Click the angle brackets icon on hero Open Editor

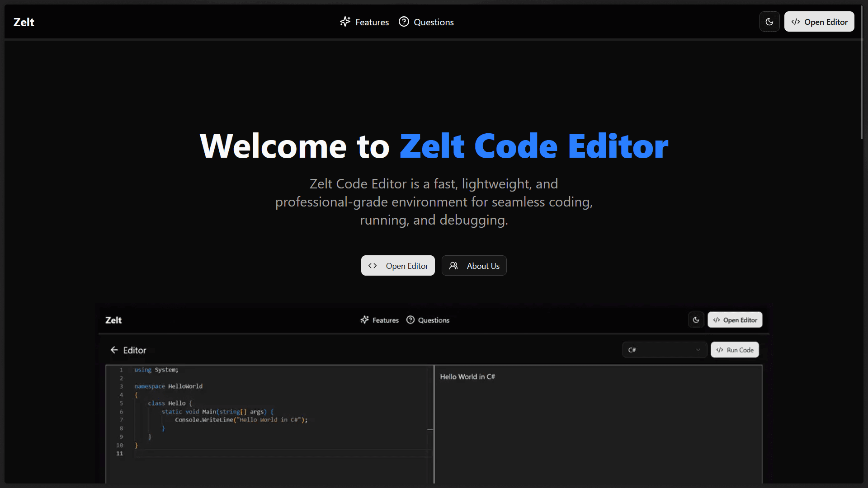click(373, 266)
